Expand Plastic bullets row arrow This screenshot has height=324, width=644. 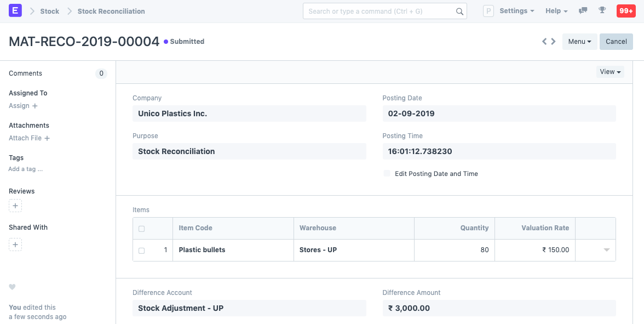point(606,250)
